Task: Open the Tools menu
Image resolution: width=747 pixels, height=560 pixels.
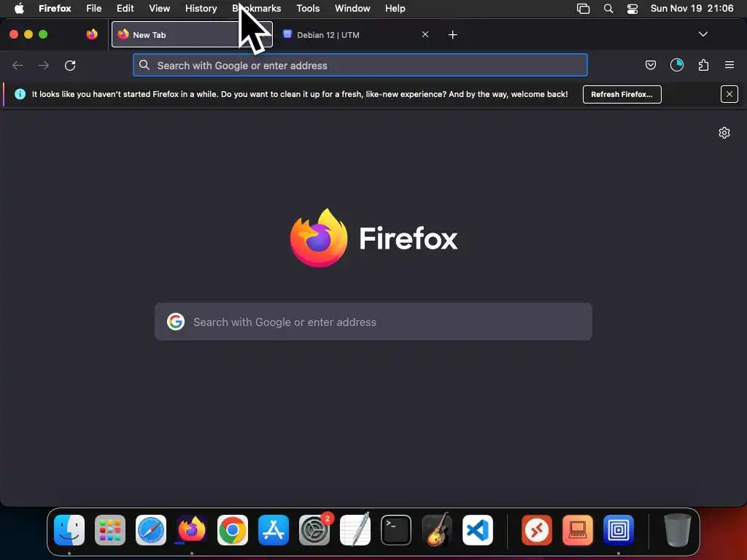Action: coord(309,9)
